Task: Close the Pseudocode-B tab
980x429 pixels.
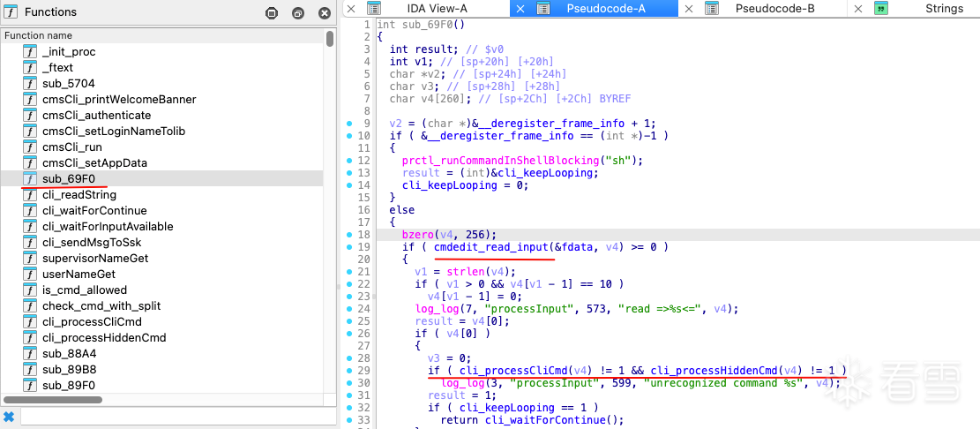Action: pos(689,8)
